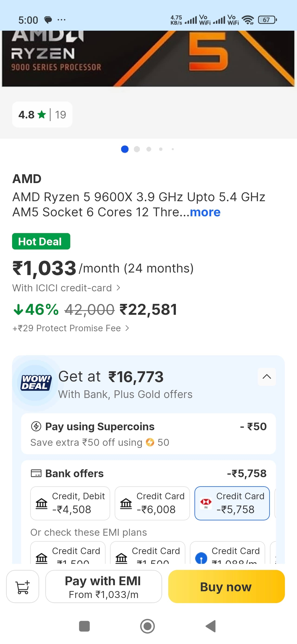Screen dimensions: 297x644
Task: Collapse the Get at ₹16,773 offers section
Action: coord(267,377)
